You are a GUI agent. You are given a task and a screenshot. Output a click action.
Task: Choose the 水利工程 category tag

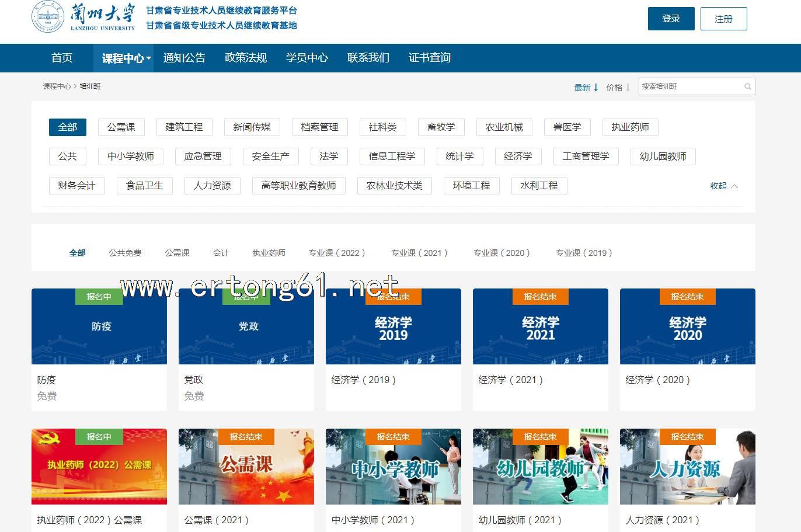(538, 186)
